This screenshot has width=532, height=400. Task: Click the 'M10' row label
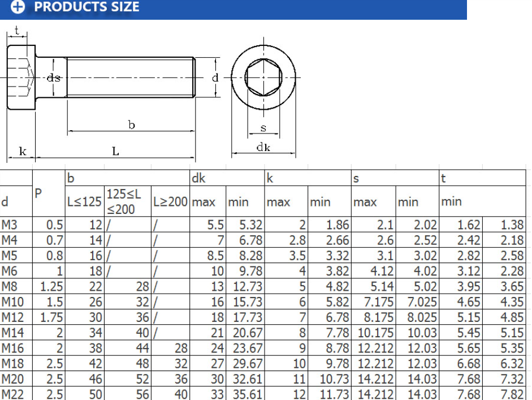tap(12, 302)
